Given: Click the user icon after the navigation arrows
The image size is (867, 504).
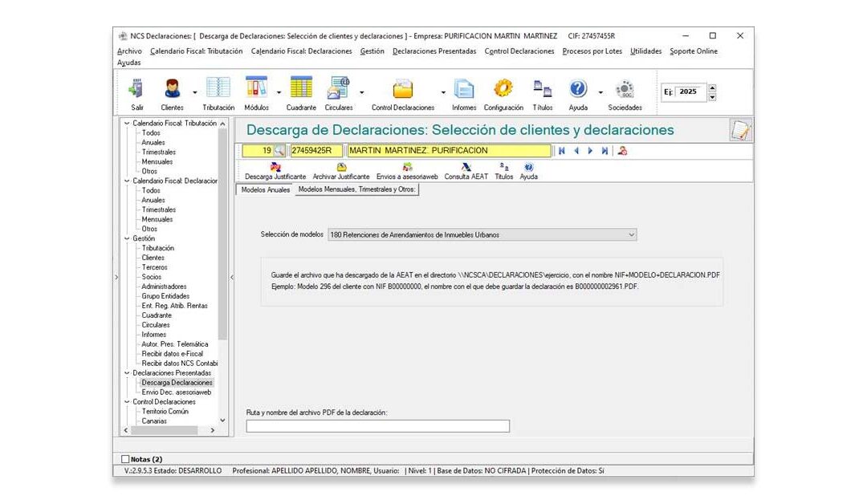Looking at the screenshot, I should click(x=622, y=151).
